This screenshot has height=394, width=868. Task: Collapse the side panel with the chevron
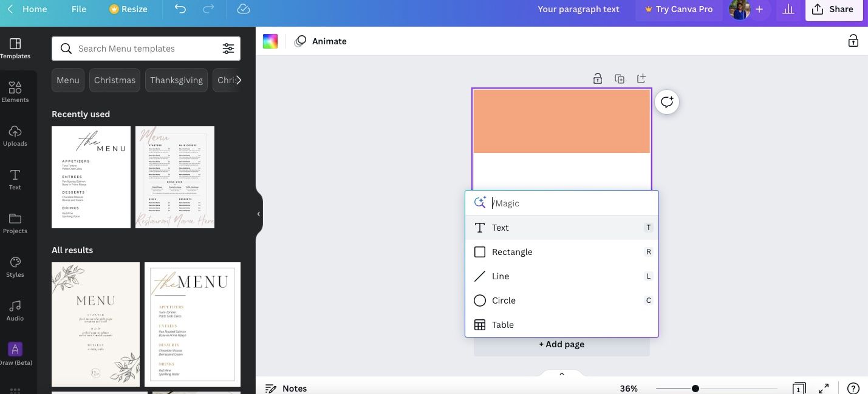(x=258, y=214)
